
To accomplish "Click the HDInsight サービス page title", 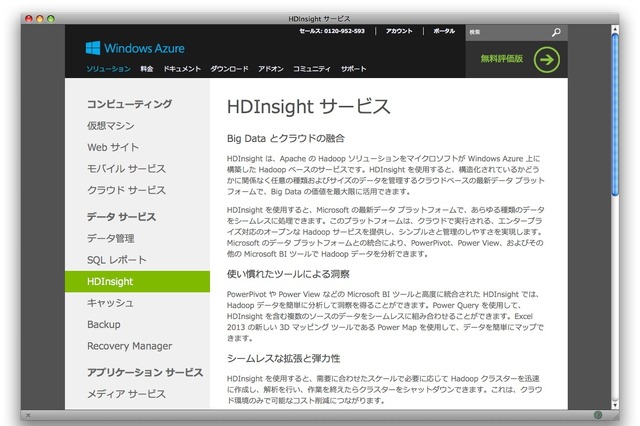I will coord(309,107).
